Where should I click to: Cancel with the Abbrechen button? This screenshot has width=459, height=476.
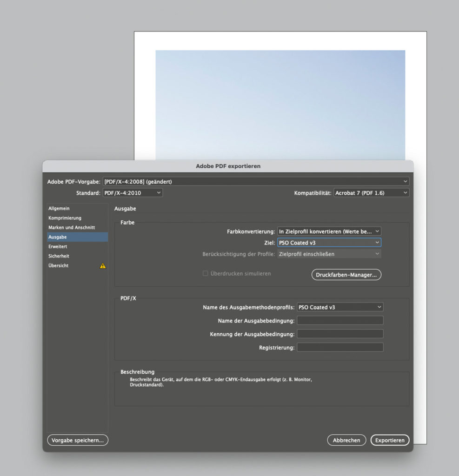tap(346, 440)
